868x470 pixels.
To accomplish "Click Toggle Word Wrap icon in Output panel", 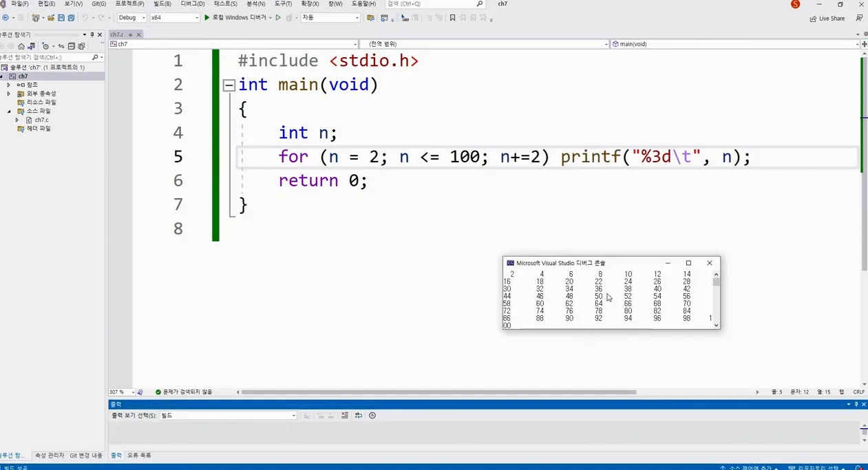I will [358, 416].
